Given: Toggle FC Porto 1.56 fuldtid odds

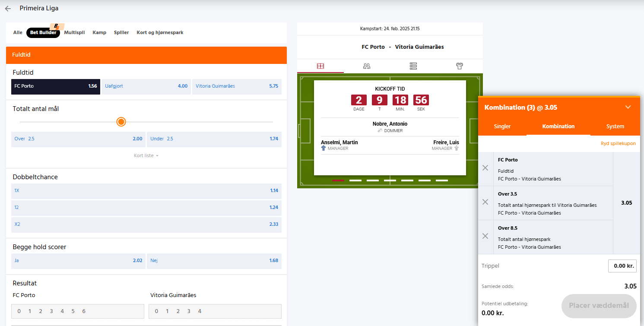Looking at the screenshot, I should tap(56, 86).
